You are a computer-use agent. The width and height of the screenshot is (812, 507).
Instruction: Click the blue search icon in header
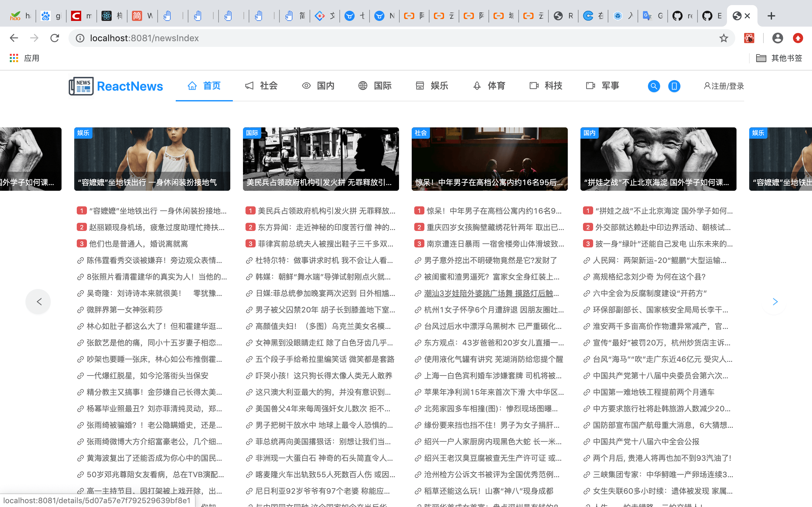tap(654, 86)
